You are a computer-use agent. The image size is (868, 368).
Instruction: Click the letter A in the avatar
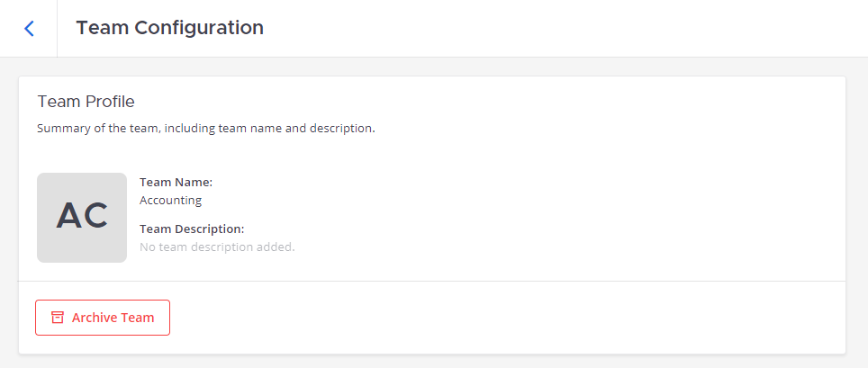68,217
